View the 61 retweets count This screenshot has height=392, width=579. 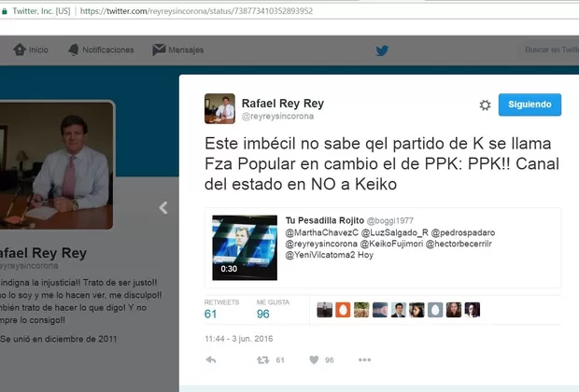click(x=210, y=314)
